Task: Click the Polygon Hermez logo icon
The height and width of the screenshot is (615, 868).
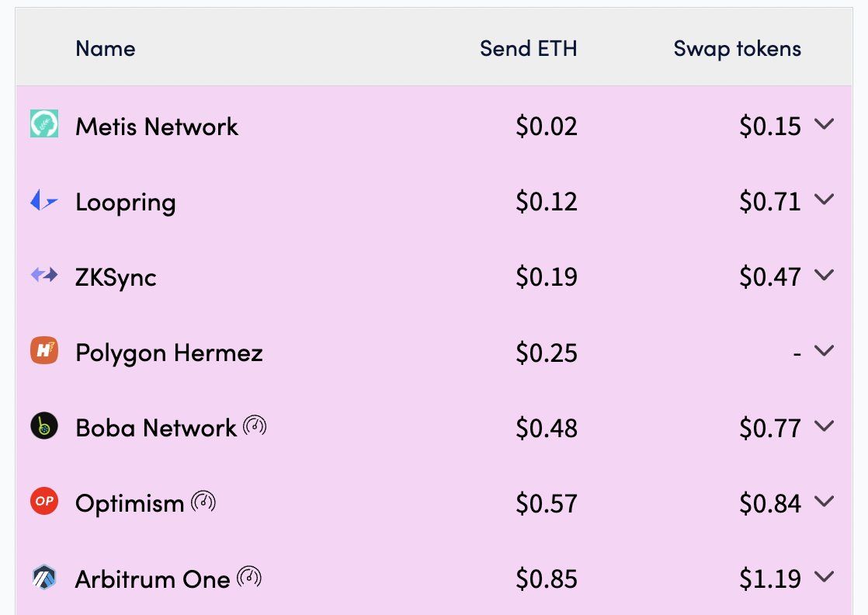Action: [44, 351]
